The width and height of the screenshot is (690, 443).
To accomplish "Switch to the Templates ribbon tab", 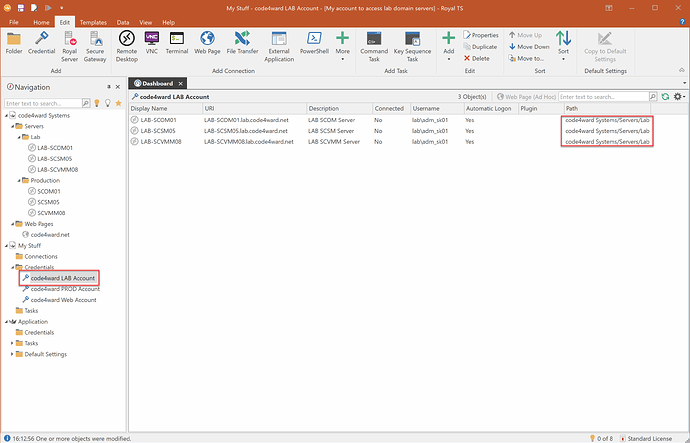I will (x=93, y=20).
